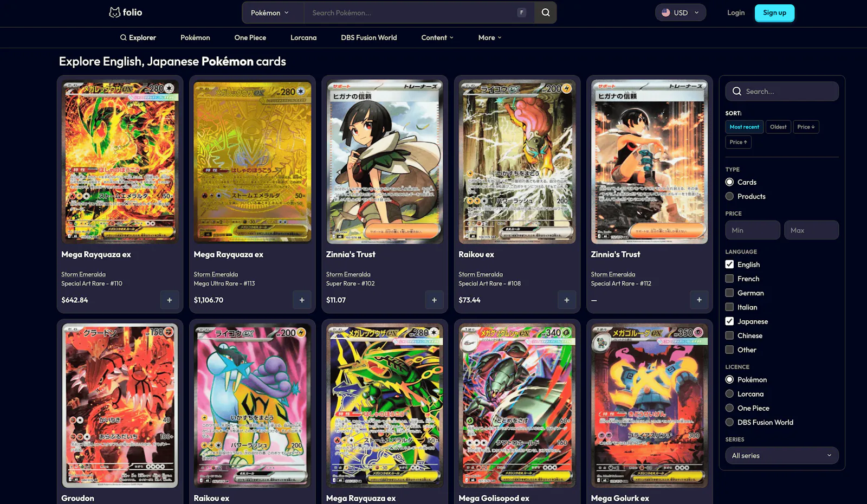Select the Cards type radio button
This screenshot has height=504, width=867.
729,182
